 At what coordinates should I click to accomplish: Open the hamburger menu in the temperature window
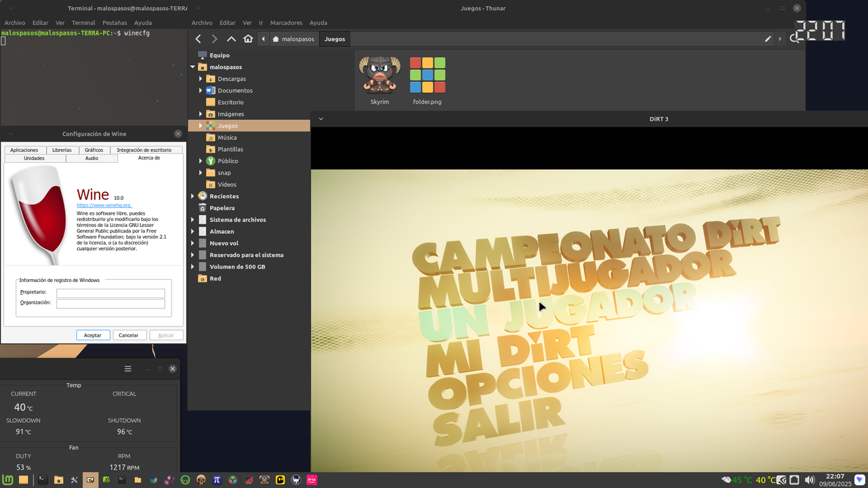click(127, 369)
